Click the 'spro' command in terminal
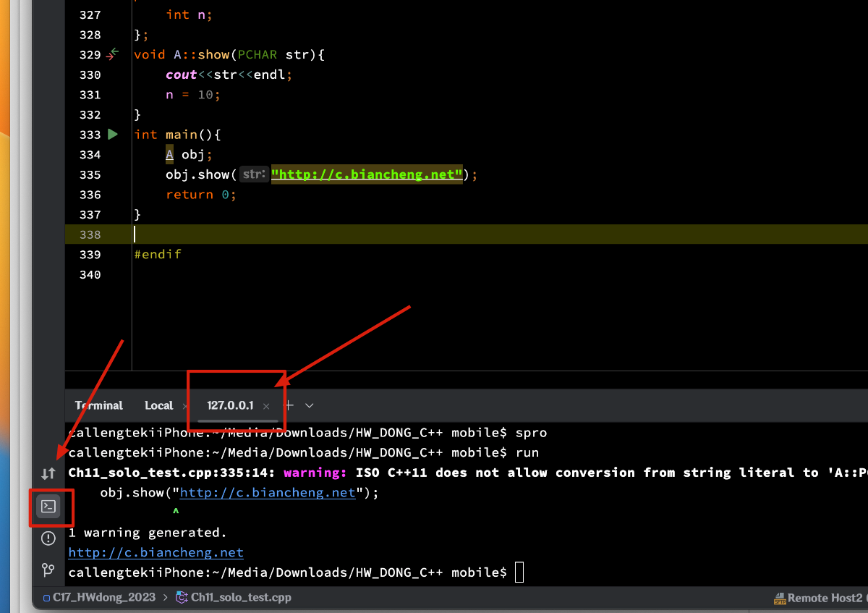 [531, 433]
